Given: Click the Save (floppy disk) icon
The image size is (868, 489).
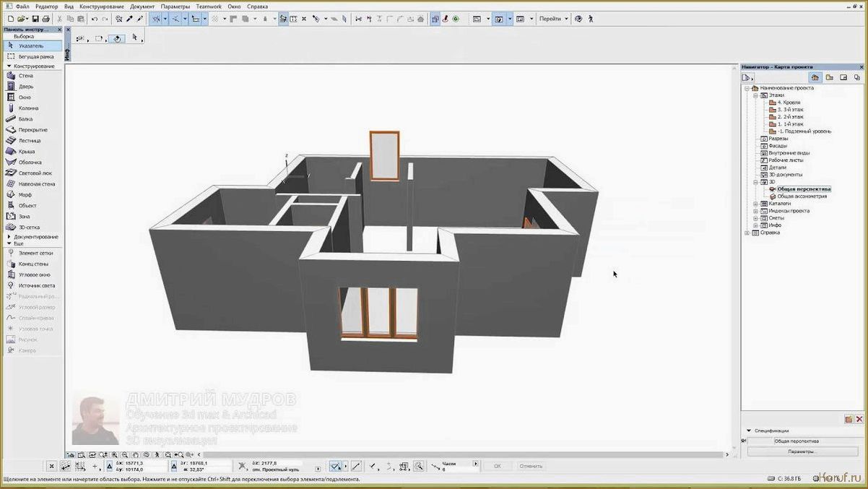Looking at the screenshot, I should [35, 19].
